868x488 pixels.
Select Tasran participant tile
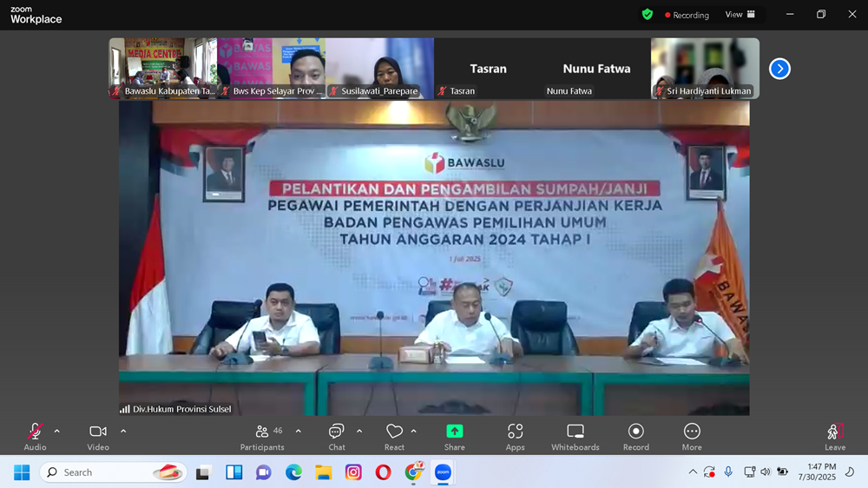point(488,68)
